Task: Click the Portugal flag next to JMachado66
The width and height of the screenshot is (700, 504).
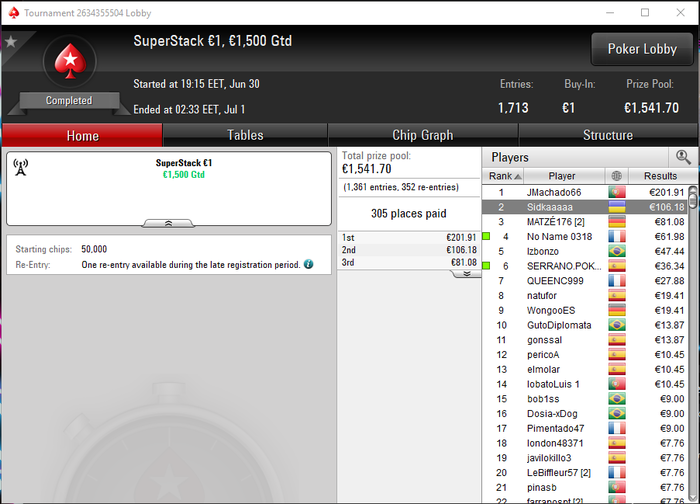Action: (x=617, y=192)
